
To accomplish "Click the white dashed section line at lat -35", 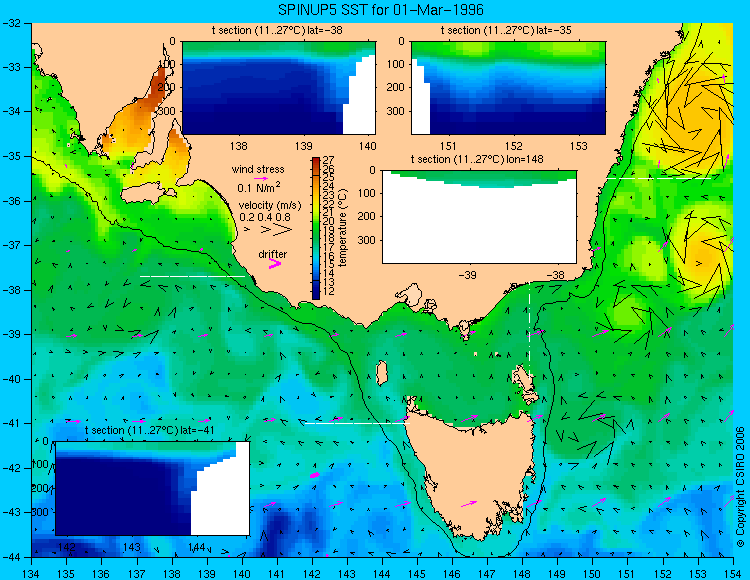I will tap(659, 178).
